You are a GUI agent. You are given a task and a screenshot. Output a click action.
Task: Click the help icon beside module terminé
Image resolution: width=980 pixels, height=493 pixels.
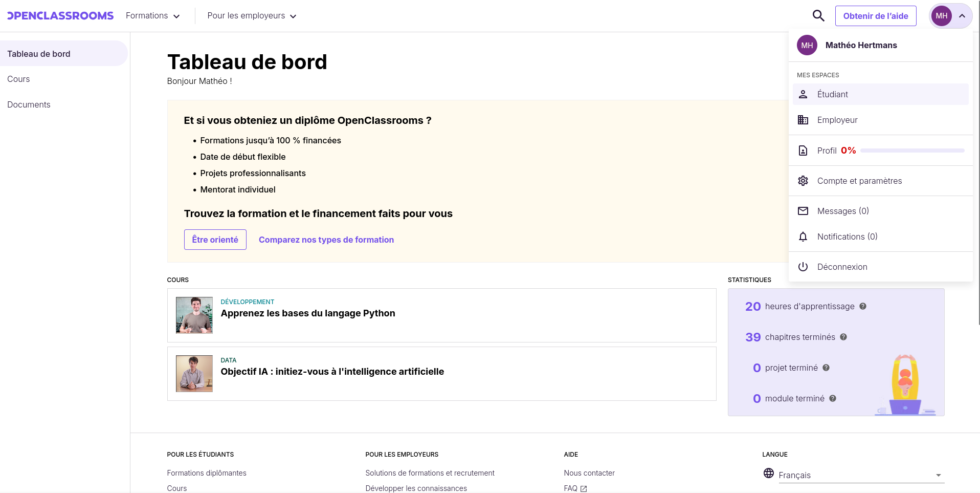[x=833, y=398]
